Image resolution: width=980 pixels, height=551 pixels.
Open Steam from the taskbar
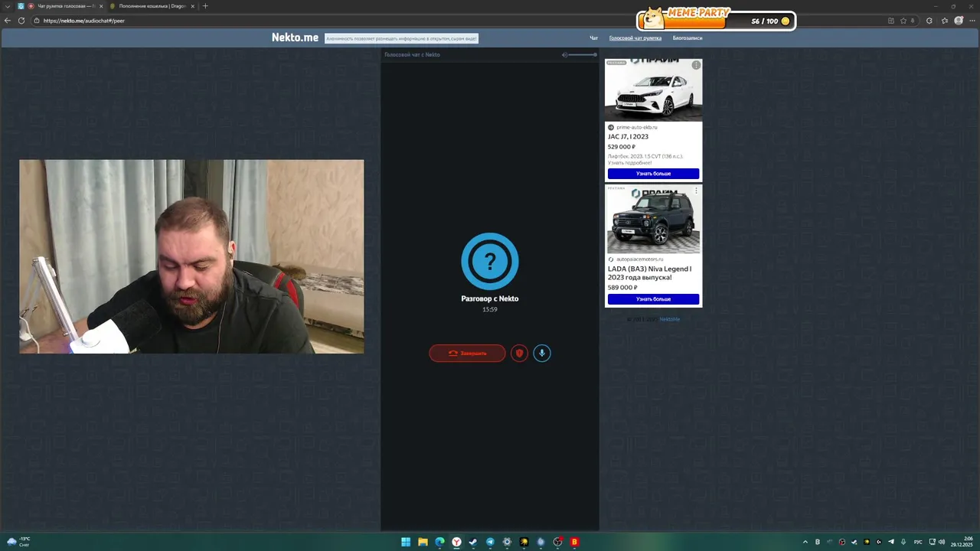coord(473,542)
